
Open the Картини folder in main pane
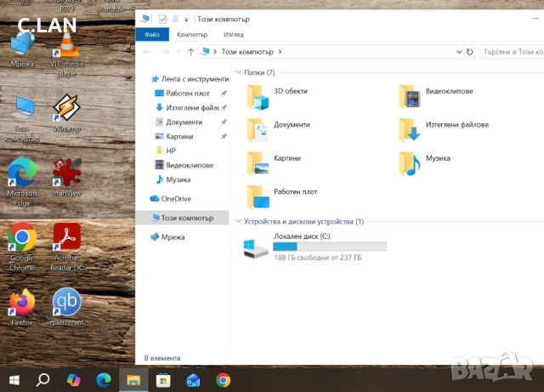point(274,164)
